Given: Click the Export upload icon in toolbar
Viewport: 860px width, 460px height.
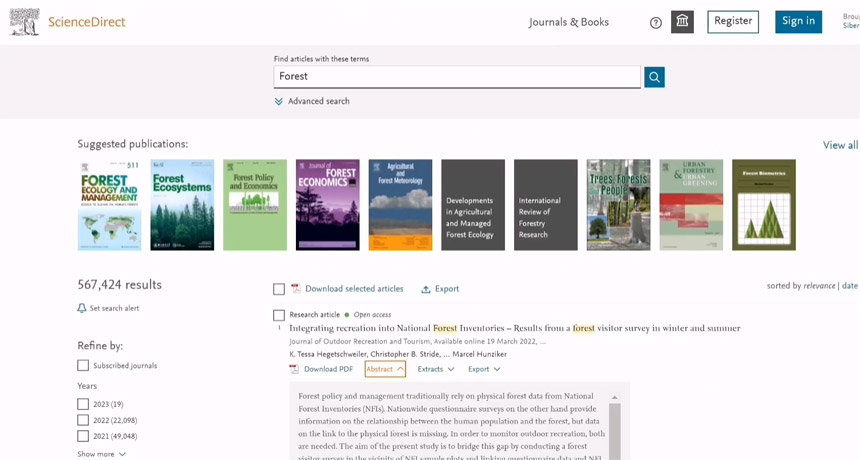Looking at the screenshot, I should tap(426, 289).
